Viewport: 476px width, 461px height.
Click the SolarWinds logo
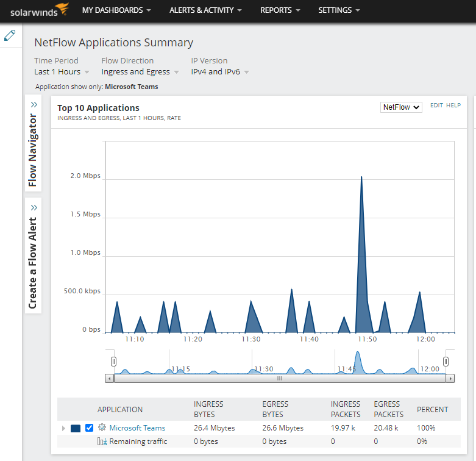[x=40, y=10]
